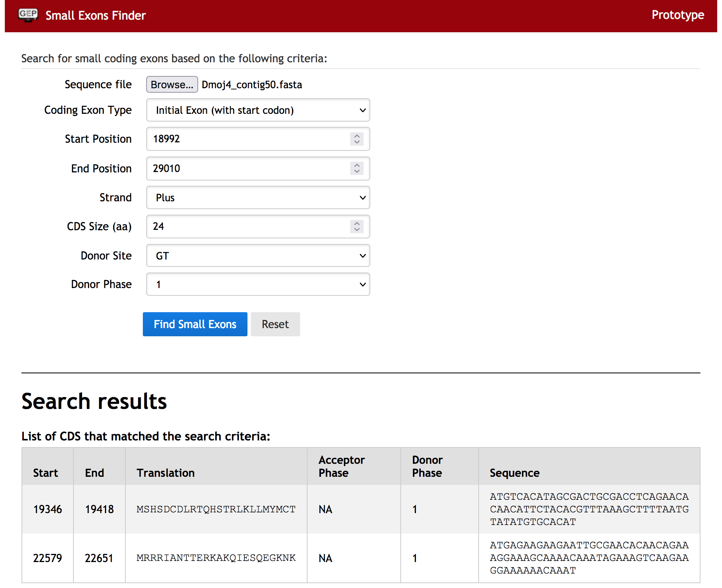Select sequence starting ATGAGAAGAAGAATTGCG
This screenshot has height=588, width=722.
589,558
